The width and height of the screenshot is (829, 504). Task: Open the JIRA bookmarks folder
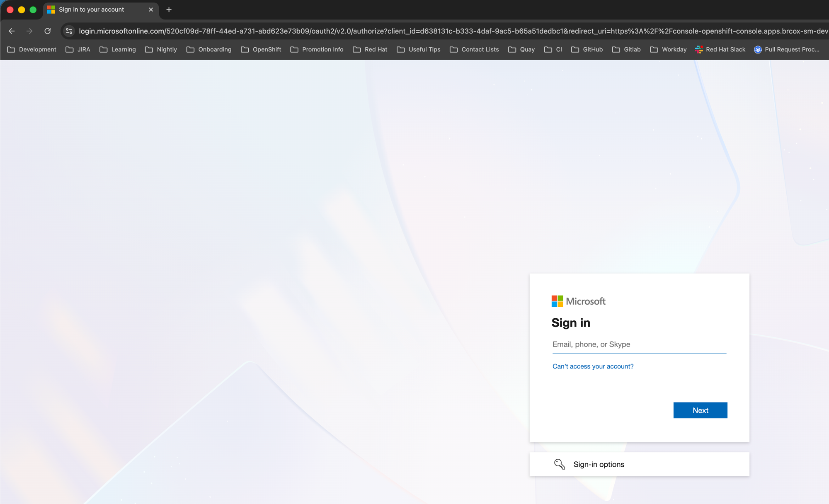point(78,49)
